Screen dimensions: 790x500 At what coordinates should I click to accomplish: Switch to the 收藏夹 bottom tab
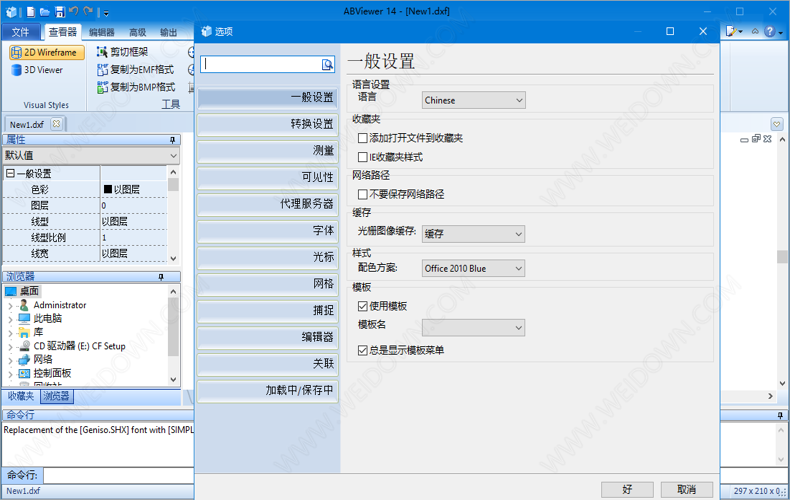[21, 396]
